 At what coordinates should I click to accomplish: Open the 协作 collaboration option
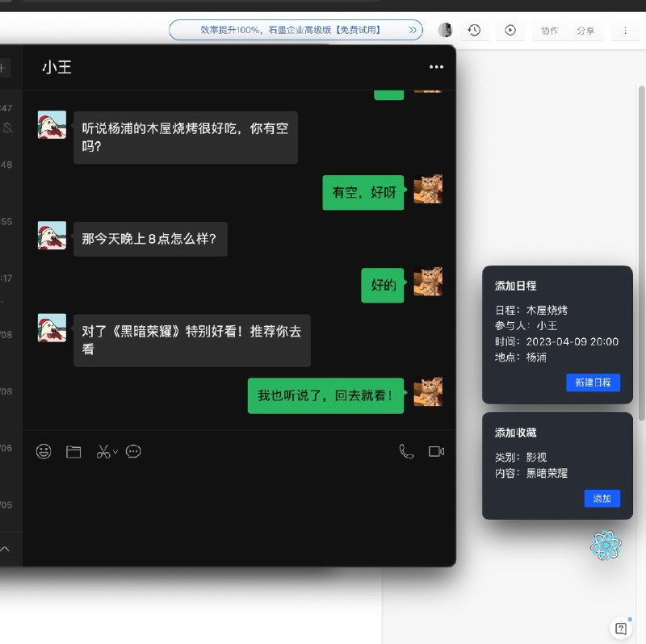550,30
